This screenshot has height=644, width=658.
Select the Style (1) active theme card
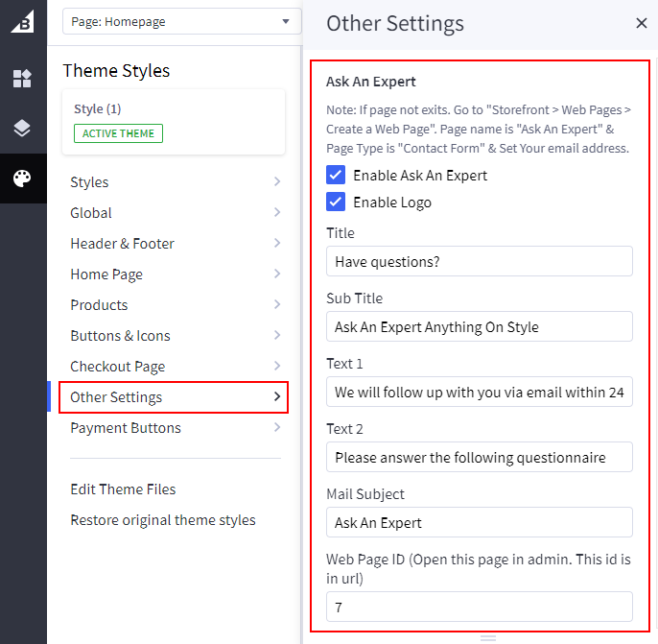pos(173,122)
